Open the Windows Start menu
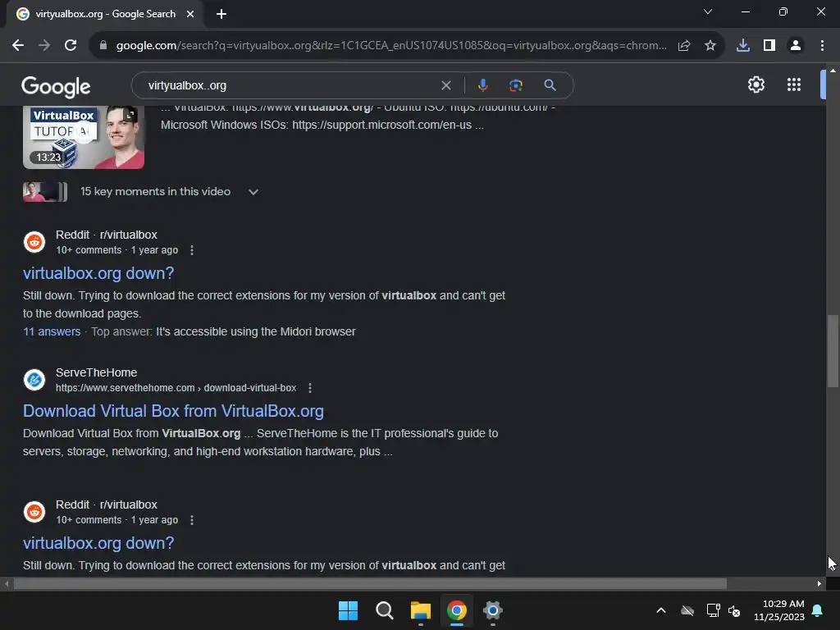 348,610
